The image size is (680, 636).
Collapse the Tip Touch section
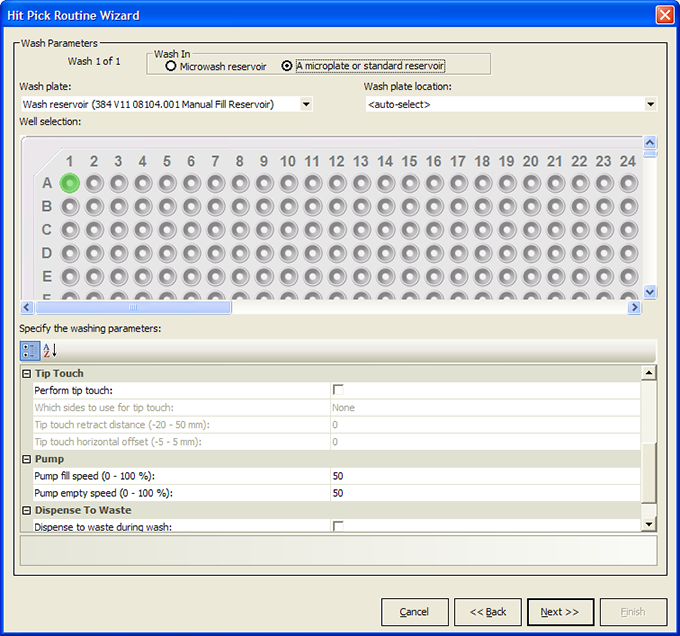coord(26,373)
